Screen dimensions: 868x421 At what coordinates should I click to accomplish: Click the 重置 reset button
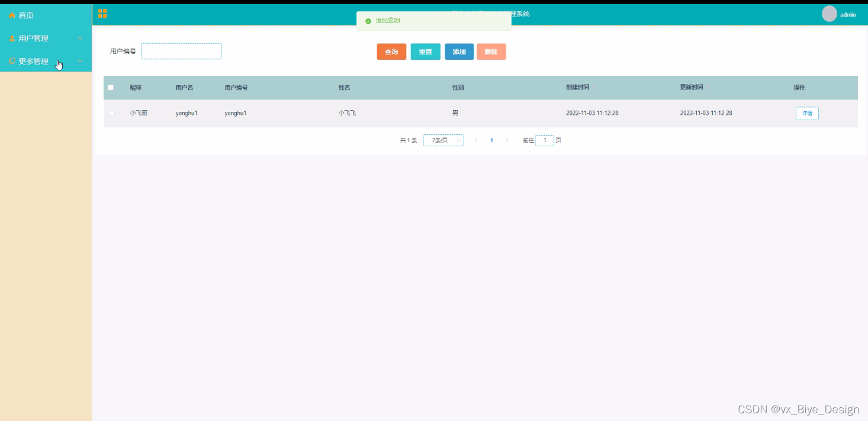(426, 52)
